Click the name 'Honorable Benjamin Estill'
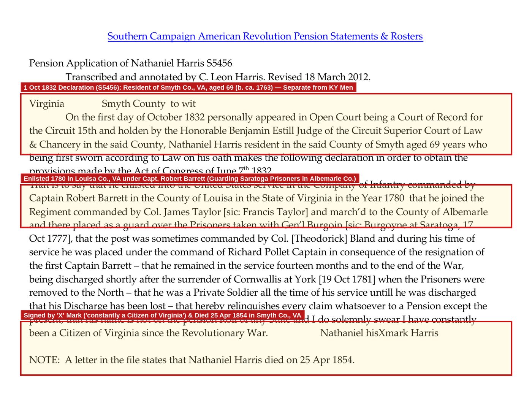Viewport: 532px width, 401px height. pyautogui.click(x=237, y=131)
